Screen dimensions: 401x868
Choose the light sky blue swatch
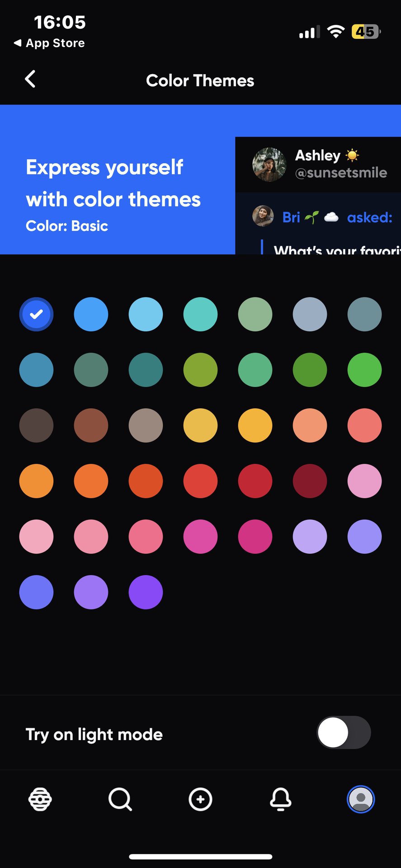[x=146, y=314]
